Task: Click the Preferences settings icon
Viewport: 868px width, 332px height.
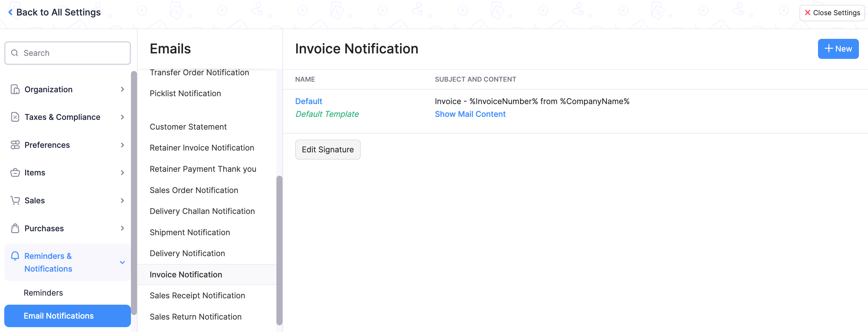Action: pyautogui.click(x=15, y=145)
